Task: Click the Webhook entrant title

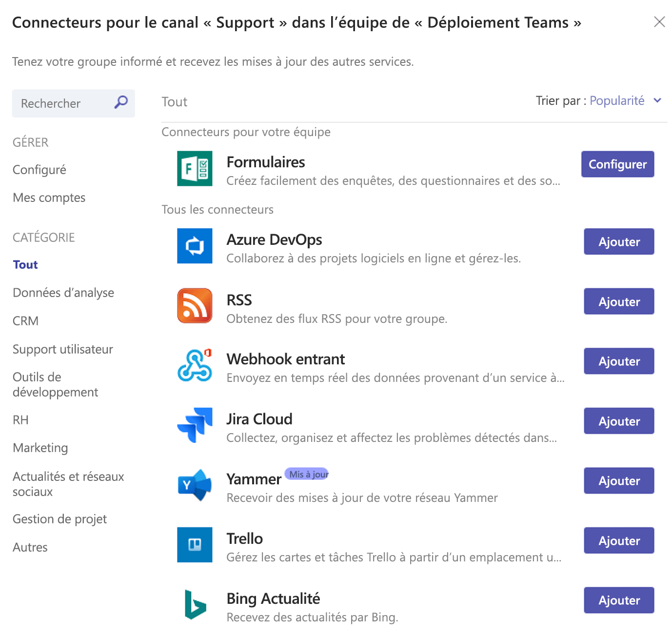Action: [x=286, y=359]
